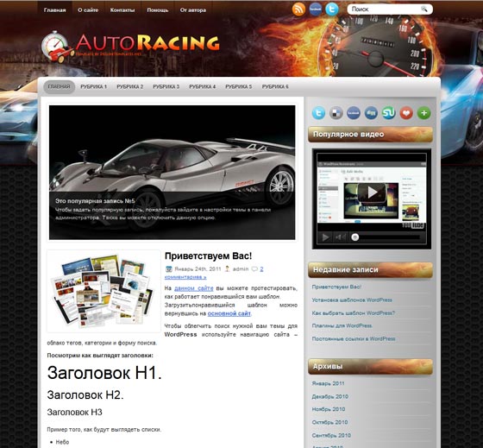Click the Заголовок H2. heading text
The image size is (483, 448).
point(85,395)
